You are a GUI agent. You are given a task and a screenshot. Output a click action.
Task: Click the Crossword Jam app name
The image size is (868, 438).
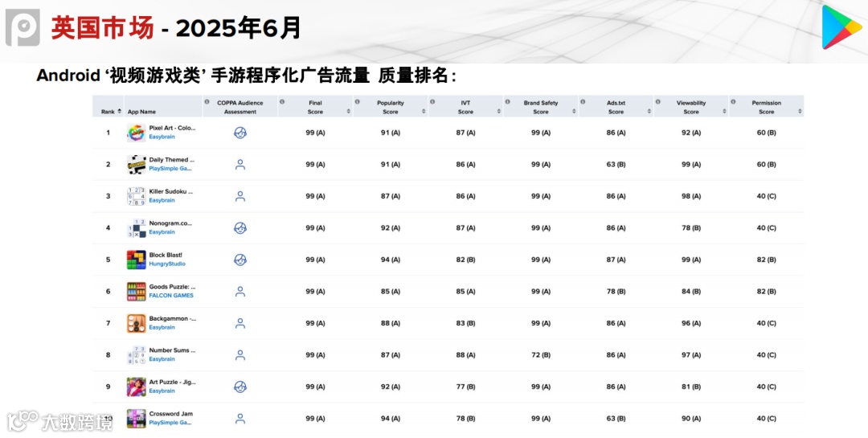[x=170, y=414]
